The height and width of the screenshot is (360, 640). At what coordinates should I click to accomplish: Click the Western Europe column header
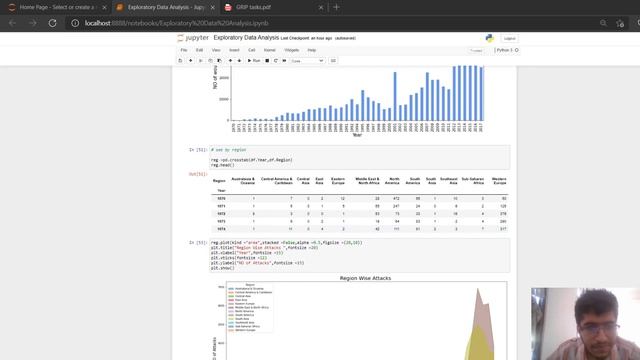(499, 181)
